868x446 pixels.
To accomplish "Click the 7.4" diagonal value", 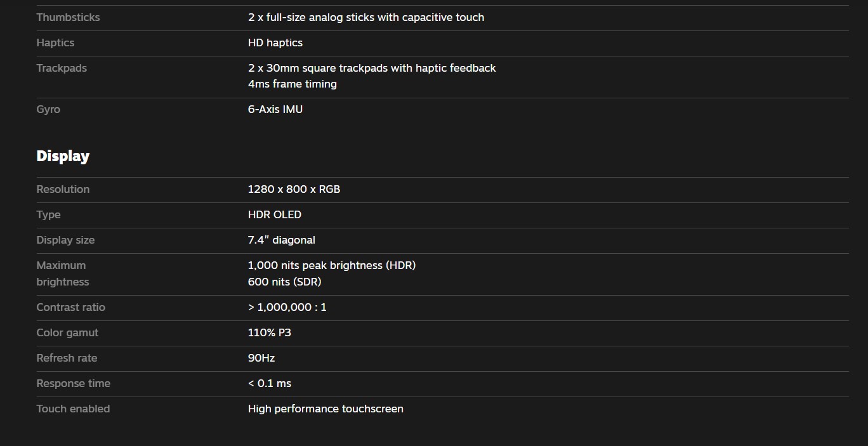I will pyautogui.click(x=281, y=240).
